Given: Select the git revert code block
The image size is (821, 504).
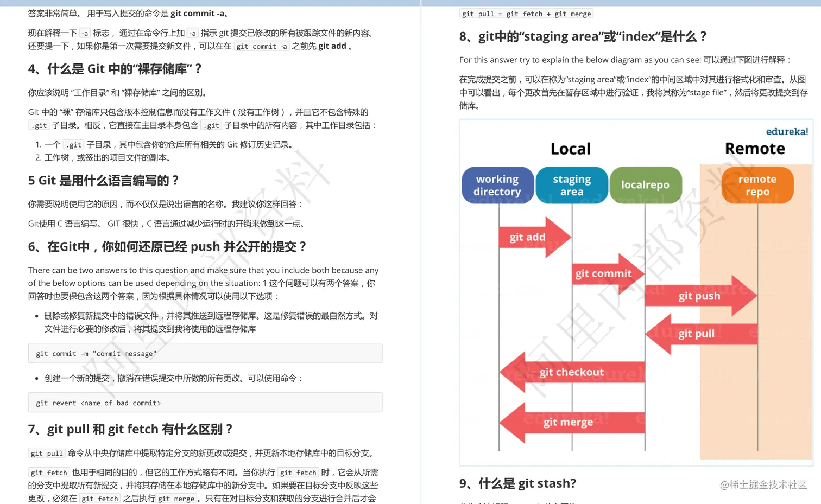Looking at the screenshot, I should coord(205,403).
